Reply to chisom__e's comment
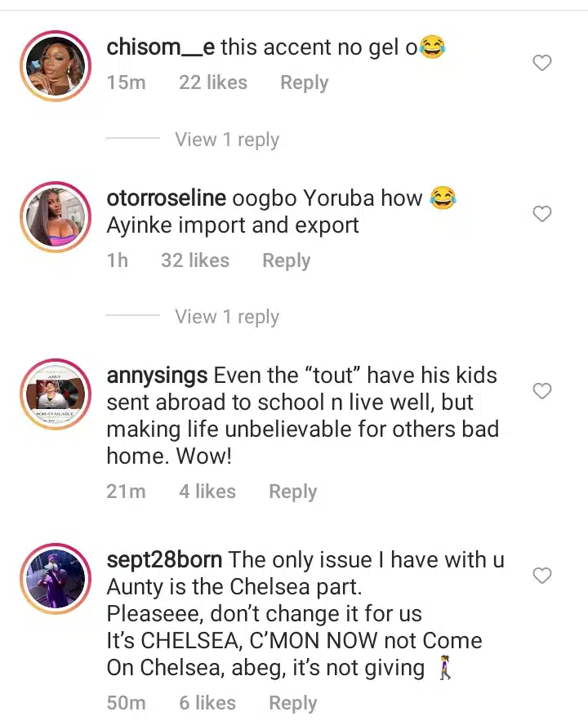The width and height of the screenshot is (588, 725). coord(304,83)
